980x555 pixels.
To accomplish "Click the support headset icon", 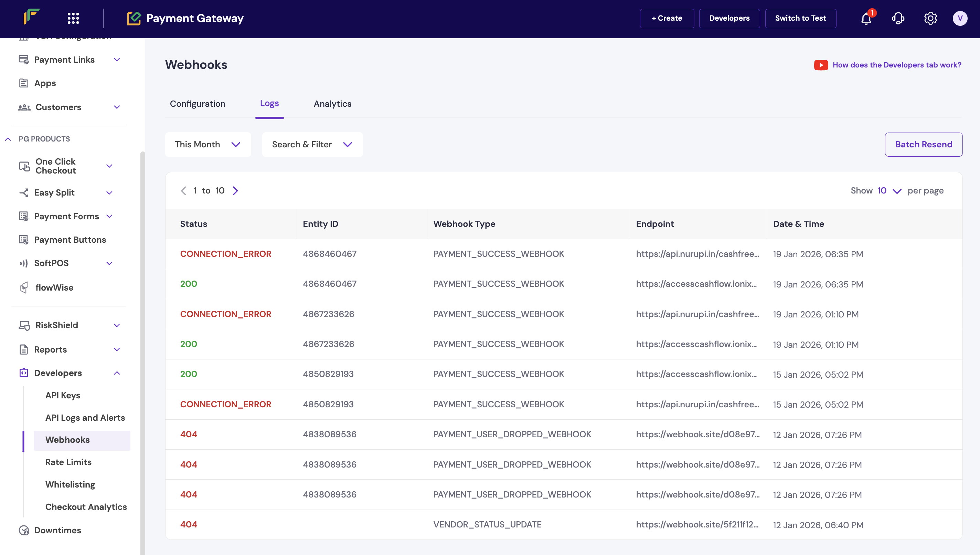I will click(x=898, y=18).
